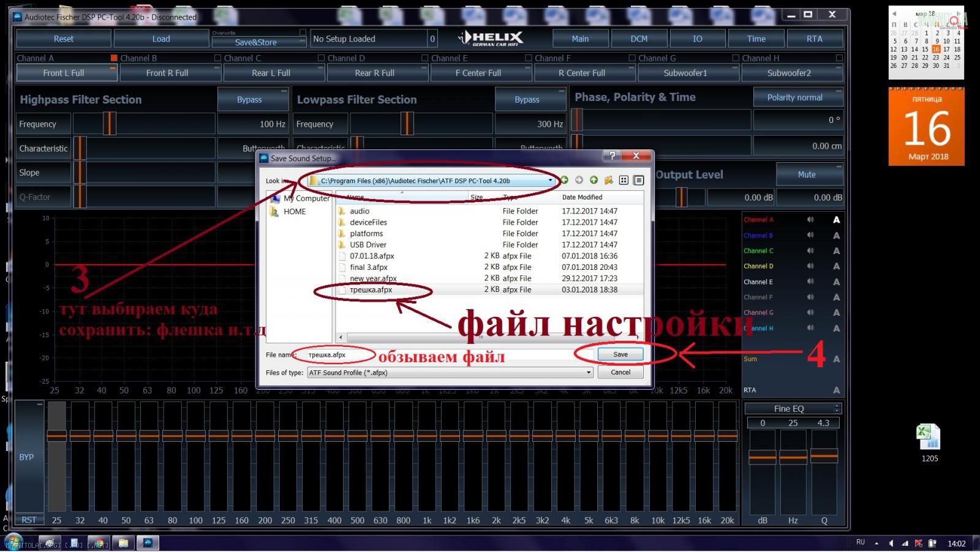Screen dimensions: 980x552
Task: Toggle the Channel F checkbox
Action: (632, 58)
